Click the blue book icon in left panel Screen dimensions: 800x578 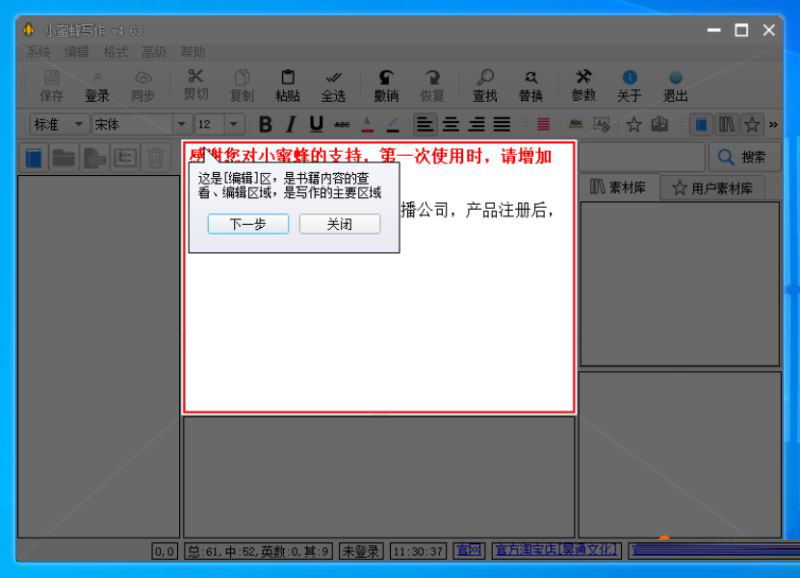tap(34, 158)
